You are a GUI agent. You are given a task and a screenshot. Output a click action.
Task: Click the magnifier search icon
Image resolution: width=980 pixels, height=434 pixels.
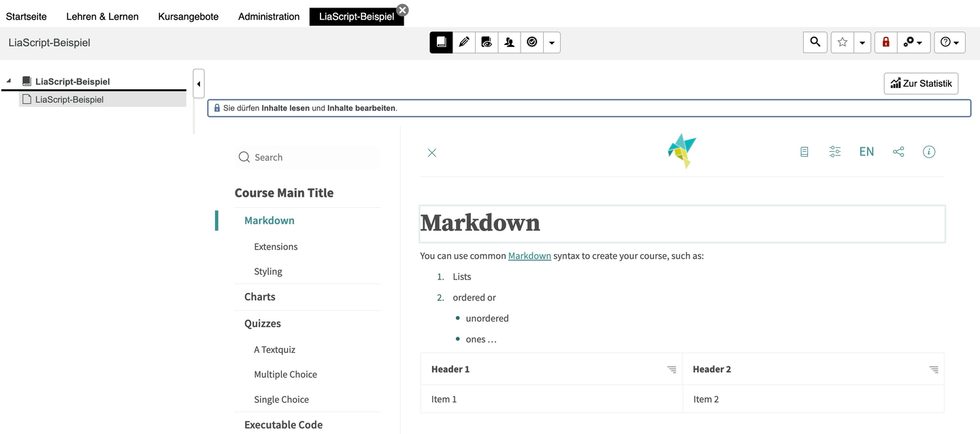click(815, 42)
